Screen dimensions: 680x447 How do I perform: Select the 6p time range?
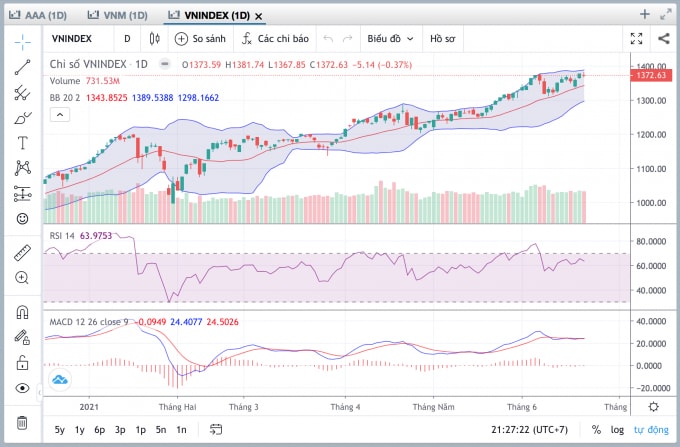click(100, 430)
